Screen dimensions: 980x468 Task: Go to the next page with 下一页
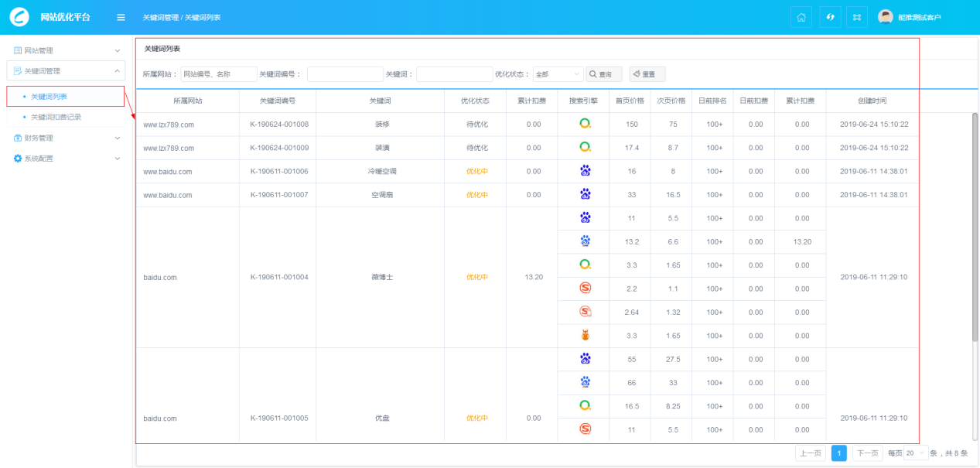tap(867, 453)
